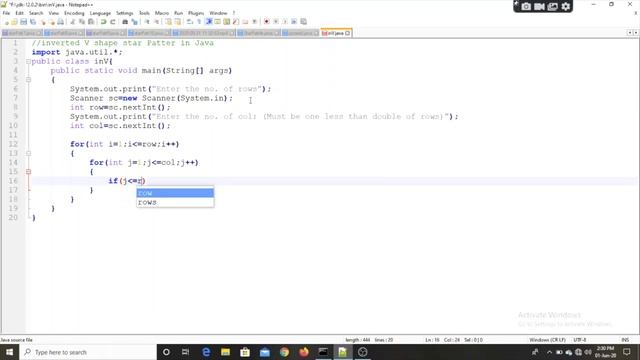The width and height of the screenshot is (640, 360).
Task: Collapse the fold marker on line 5
Action: point(28,80)
